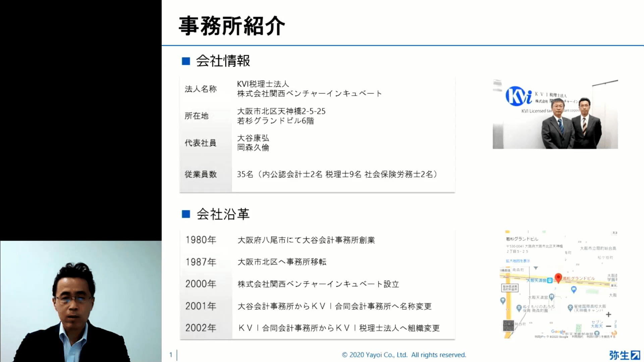Click the Google logo on the map

558,331
